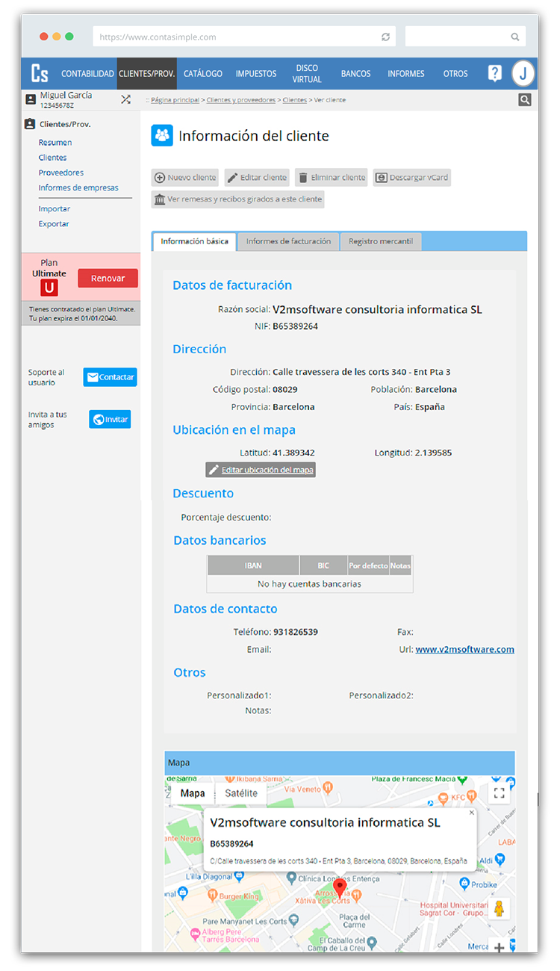Click the magnifier search icon below navbar

click(525, 99)
